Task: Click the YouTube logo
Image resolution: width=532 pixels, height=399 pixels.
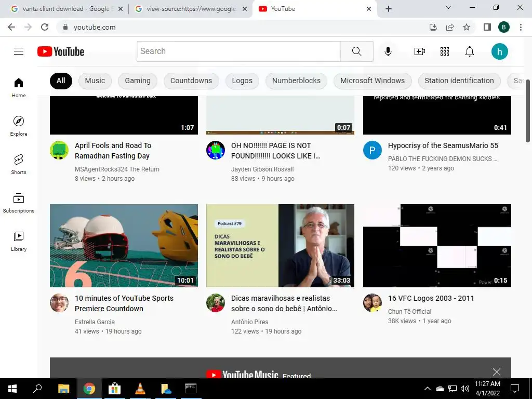Action: [x=61, y=51]
